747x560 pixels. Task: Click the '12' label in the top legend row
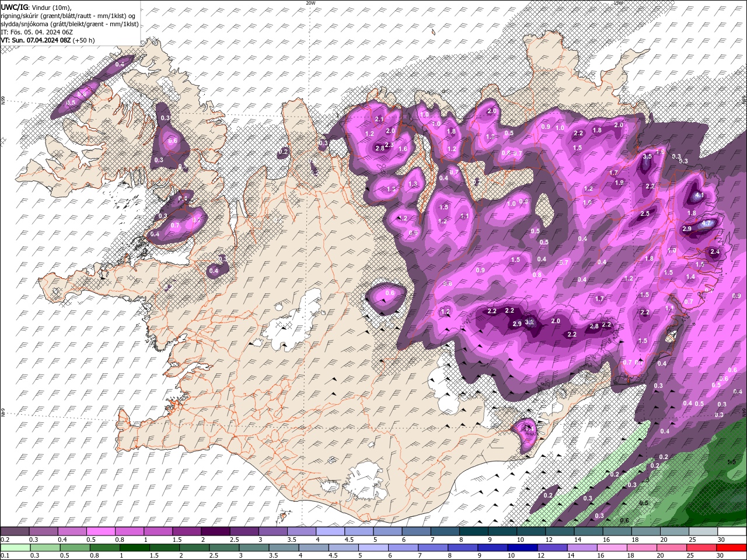[549, 540]
